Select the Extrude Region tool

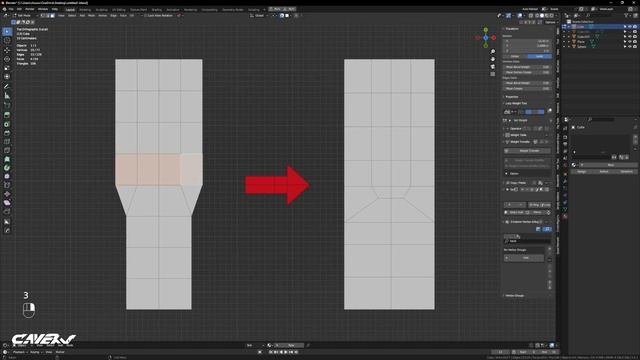7,115
